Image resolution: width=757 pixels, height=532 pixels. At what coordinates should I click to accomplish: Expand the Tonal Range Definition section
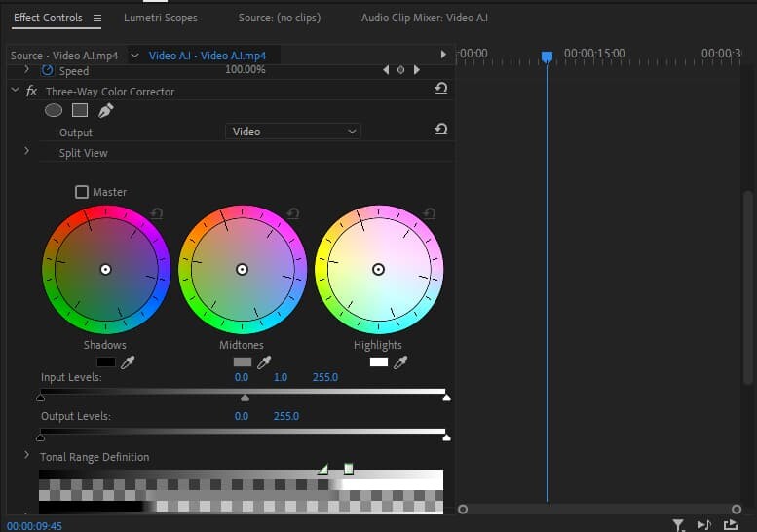(27, 456)
